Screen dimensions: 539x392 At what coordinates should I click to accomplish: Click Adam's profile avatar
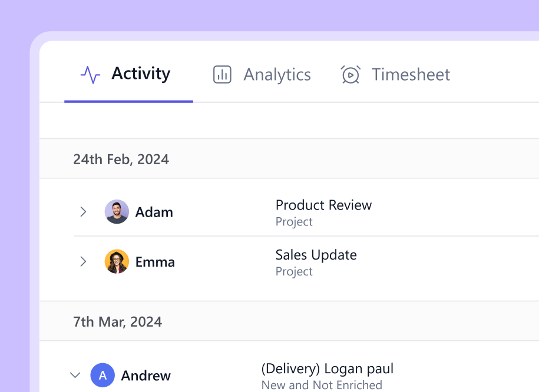pyautogui.click(x=117, y=212)
